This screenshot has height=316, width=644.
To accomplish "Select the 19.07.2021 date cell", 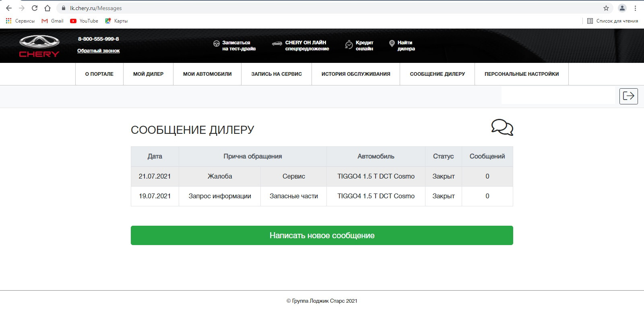I will click(155, 196).
